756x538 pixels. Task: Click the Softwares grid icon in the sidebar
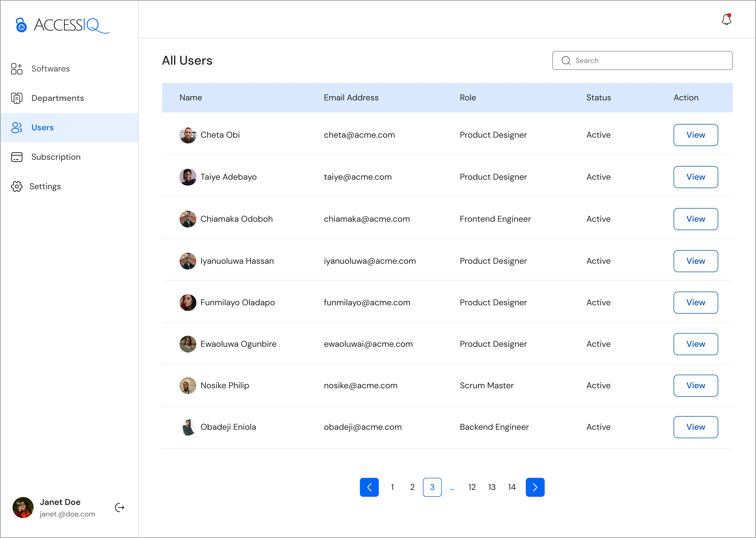17,69
